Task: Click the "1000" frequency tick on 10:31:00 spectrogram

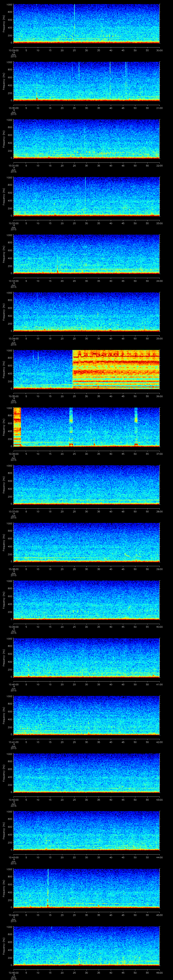Action: pyautogui.click(x=9, y=120)
